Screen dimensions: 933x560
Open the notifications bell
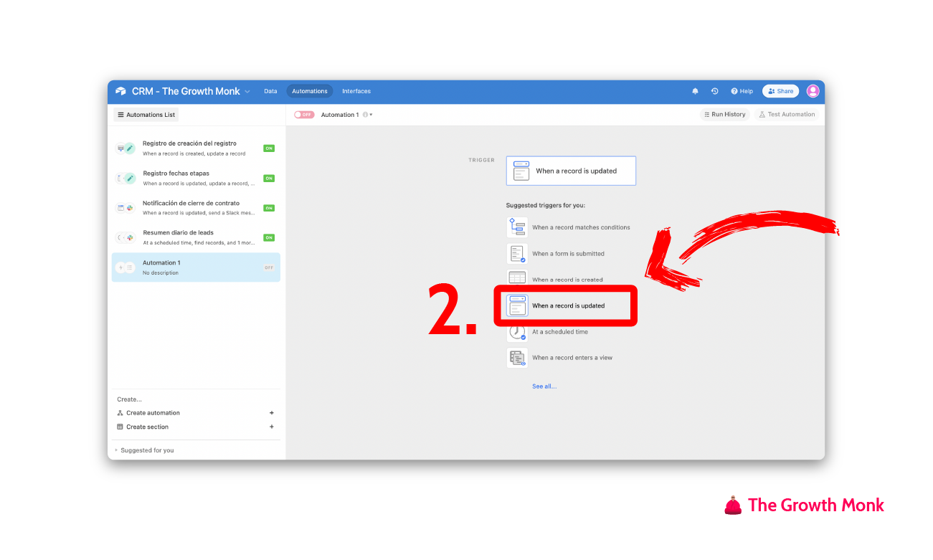coord(695,91)
